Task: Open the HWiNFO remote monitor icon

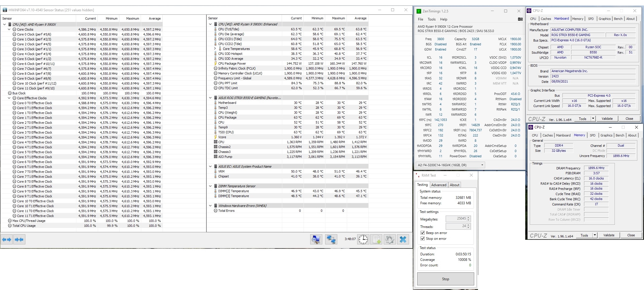Action: [316, 240]
